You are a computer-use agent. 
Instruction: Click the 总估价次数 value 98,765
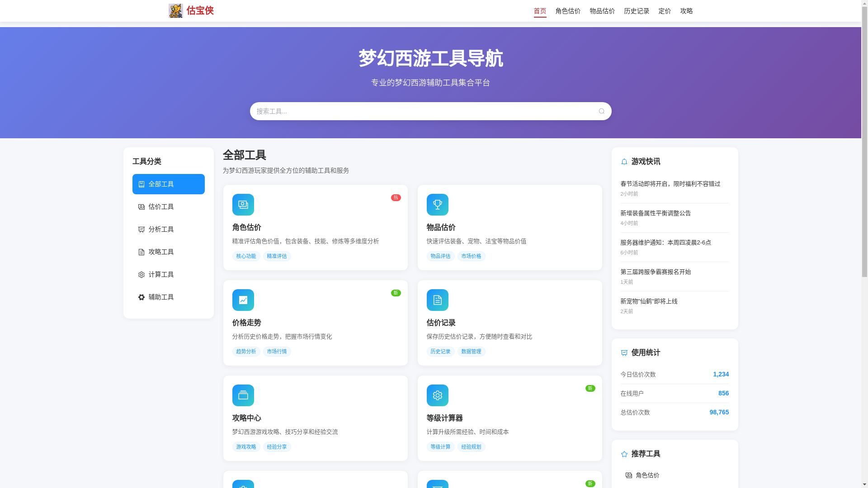click(x=719, y=412)
